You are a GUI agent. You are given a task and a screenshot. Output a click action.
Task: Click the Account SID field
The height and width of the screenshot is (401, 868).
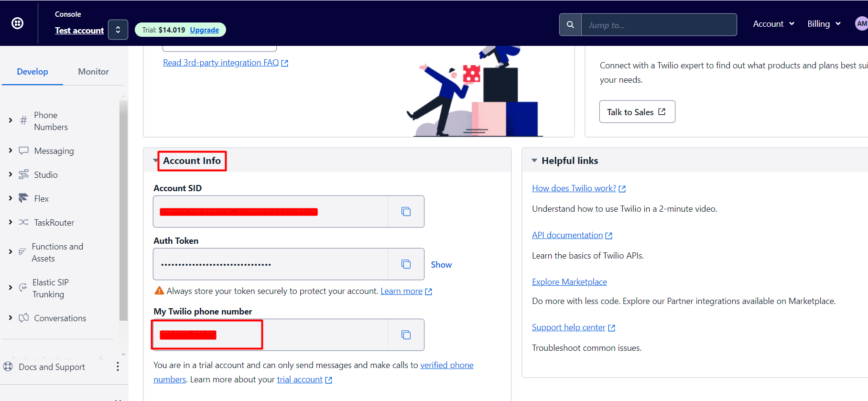[271, 211]
